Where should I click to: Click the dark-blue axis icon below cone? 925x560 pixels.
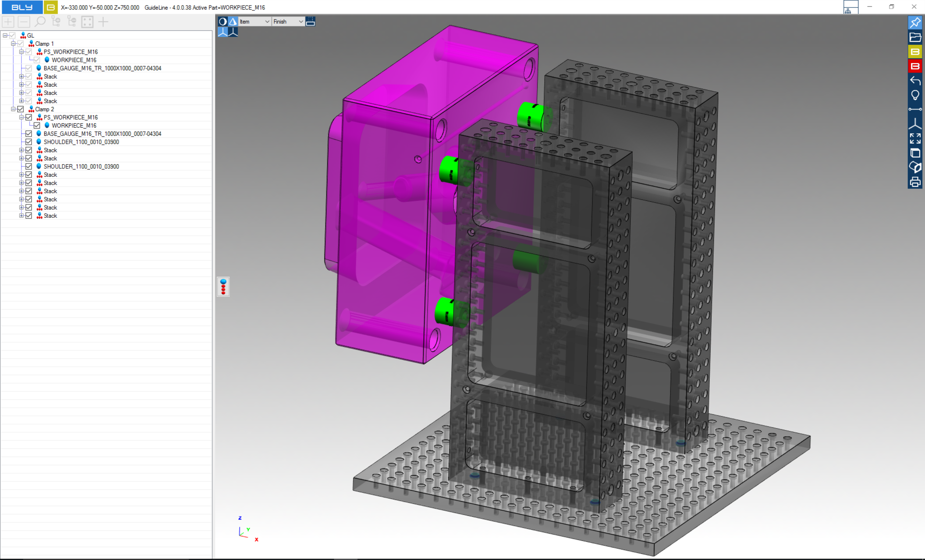(x=233, y=32)
